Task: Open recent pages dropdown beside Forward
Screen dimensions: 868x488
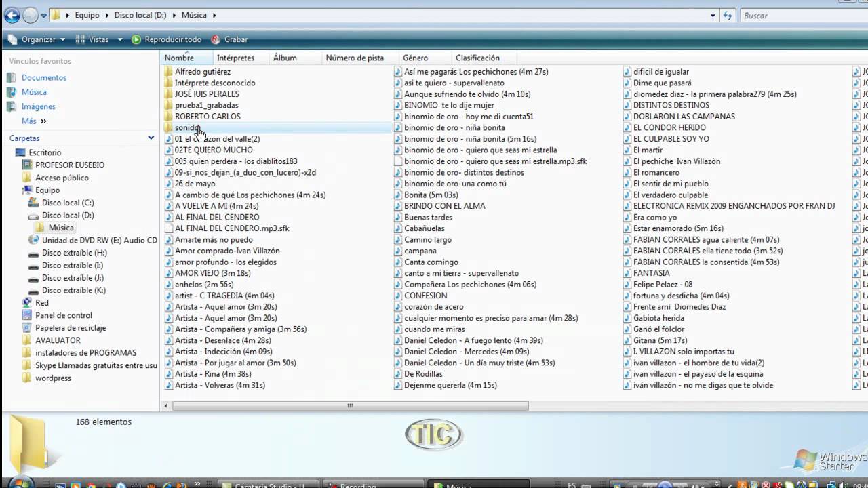Action: coord(45,15)
